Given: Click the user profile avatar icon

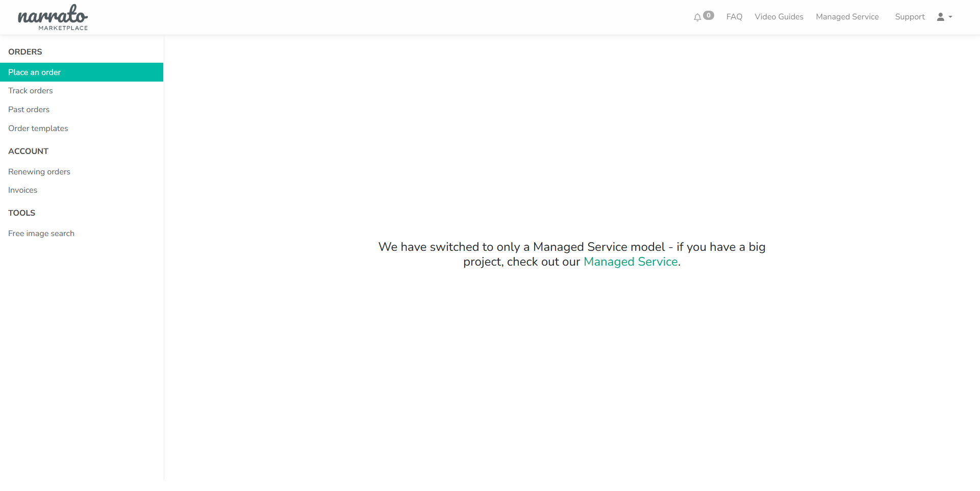Looking at the screenshot, I should 940,17.
